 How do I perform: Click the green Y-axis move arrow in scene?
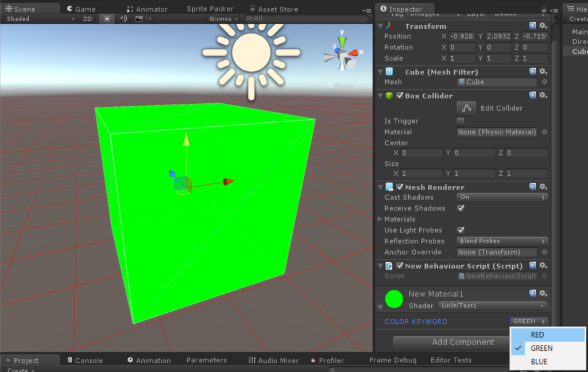click(x=187, y=139)
